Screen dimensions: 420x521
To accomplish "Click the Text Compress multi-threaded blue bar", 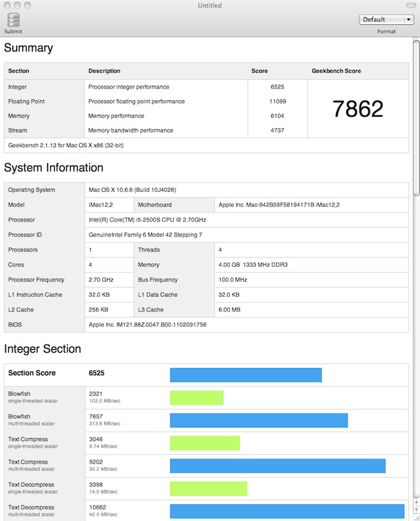I will 277,466.
